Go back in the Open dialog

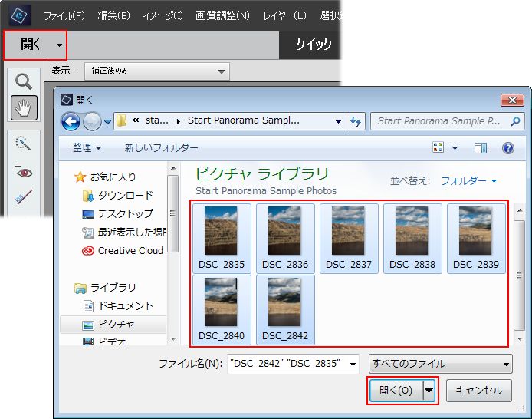click(71, 121)
